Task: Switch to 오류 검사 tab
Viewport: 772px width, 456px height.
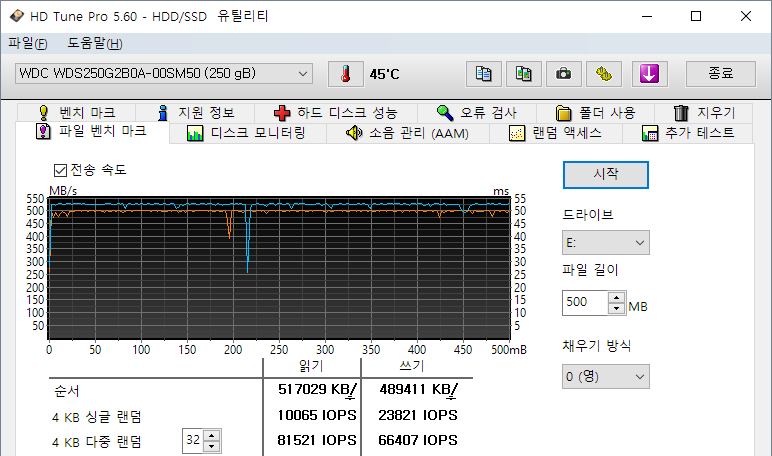Action: [477, 113]
